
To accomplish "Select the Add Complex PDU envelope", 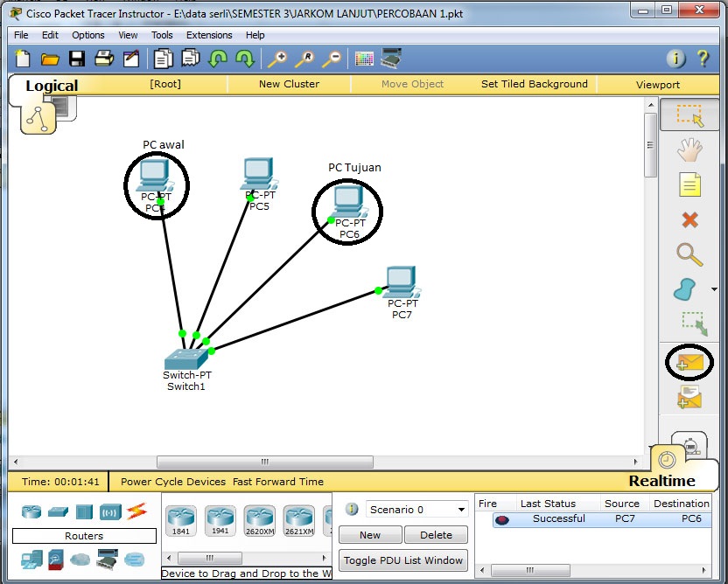I will pos(689,398).
